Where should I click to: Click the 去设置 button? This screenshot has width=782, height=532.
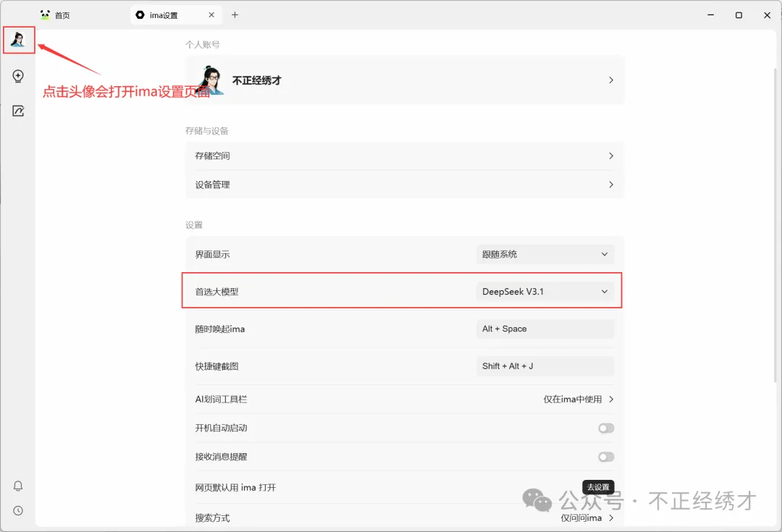[x=598, y=487]
